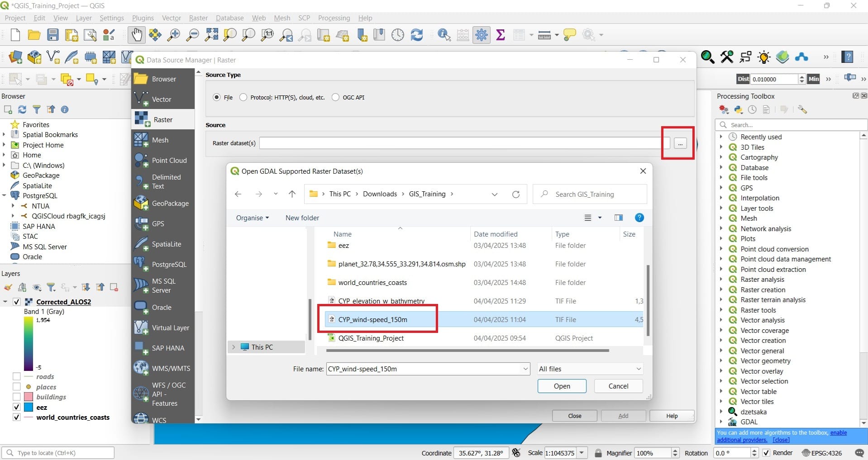Select the File source type radio button
The width and height of the screenshot is (868, 460).
217,97
